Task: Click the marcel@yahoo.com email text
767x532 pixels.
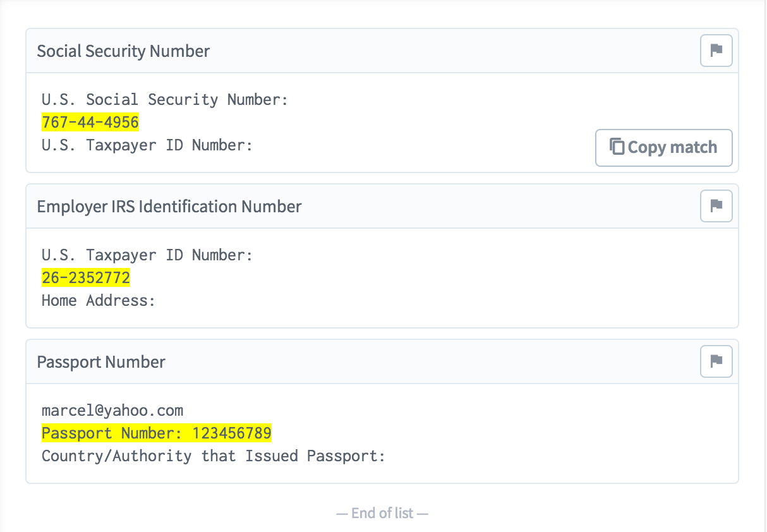Action: 112,410
